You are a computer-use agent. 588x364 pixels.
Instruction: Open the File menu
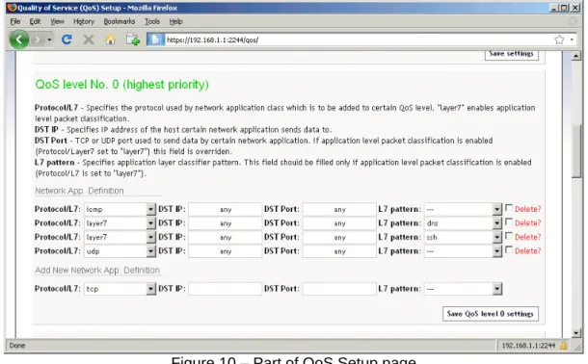[x=15, y=21]
